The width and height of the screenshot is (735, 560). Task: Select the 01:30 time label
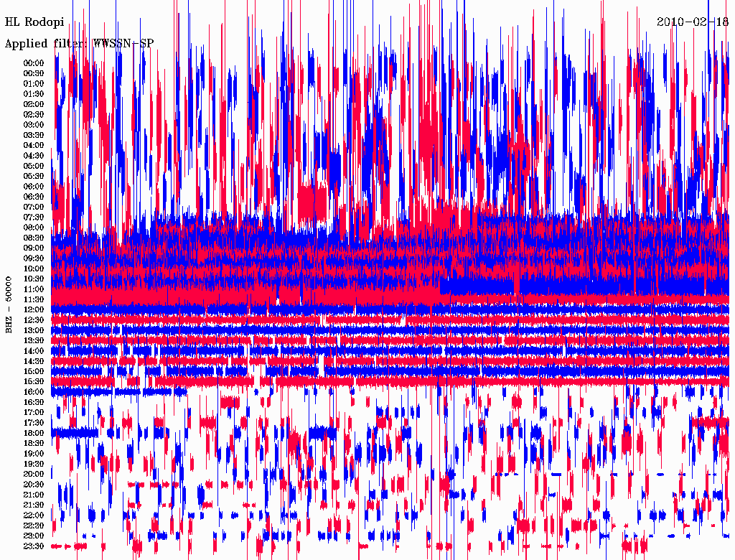[x=34, y=94]
